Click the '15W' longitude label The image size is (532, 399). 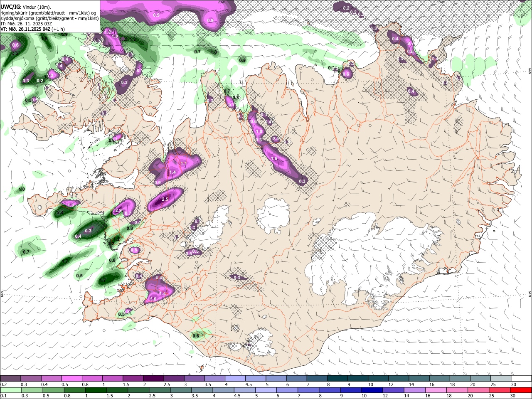(x=440, y=2)
